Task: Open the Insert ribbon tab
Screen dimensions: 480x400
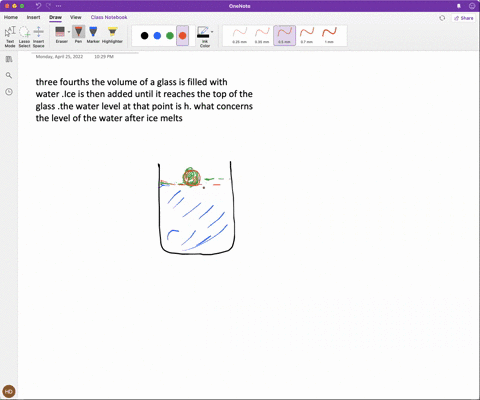Action: click(33, 17)
